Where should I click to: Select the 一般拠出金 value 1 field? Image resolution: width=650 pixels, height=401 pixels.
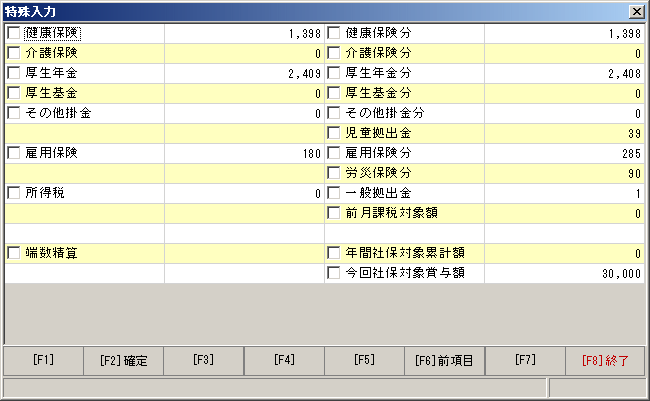coord(565,193)
